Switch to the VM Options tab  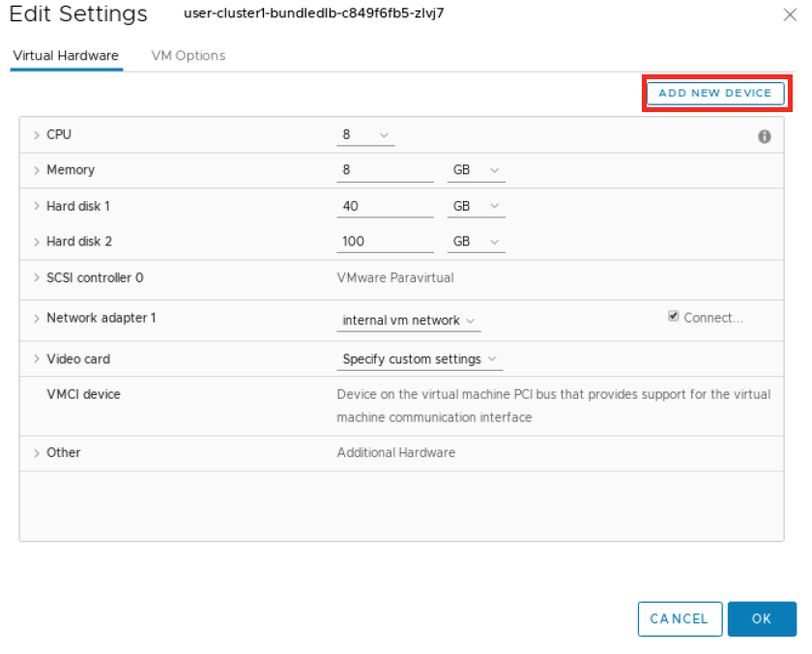tap(188, 56)
